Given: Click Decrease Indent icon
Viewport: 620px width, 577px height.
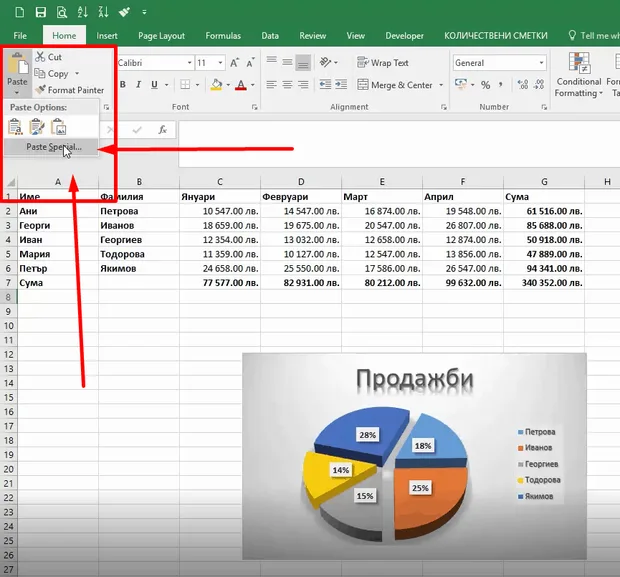Looking at the screenshot, I should coord(325,84).
